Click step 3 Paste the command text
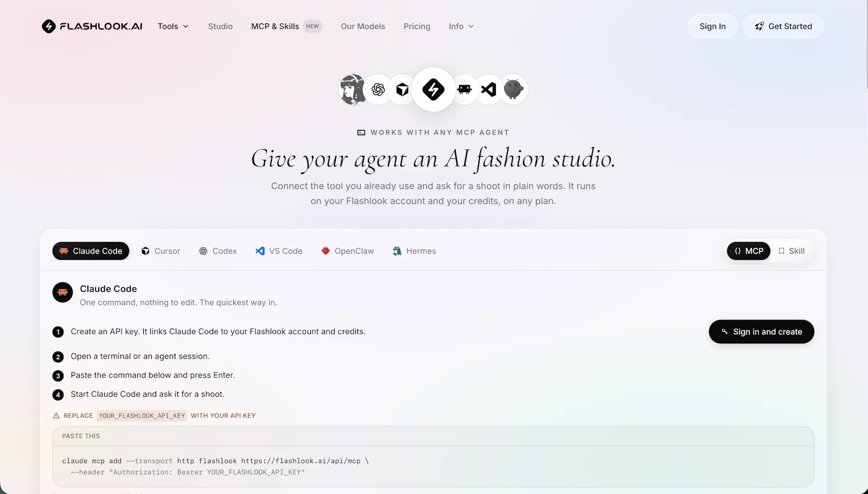This screenshot has width=868, height=494. click(x=152, y=375)
